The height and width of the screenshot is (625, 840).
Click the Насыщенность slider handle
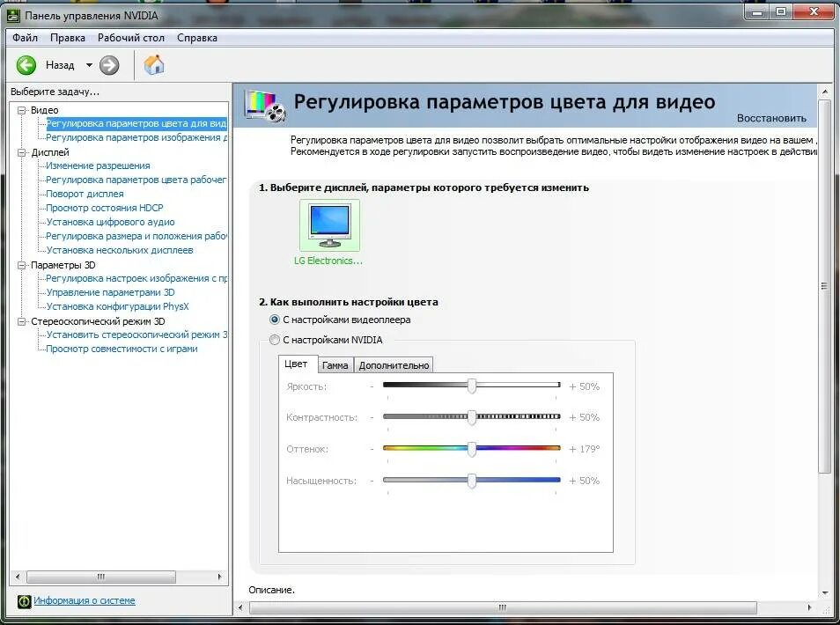[x=471, y=481]
